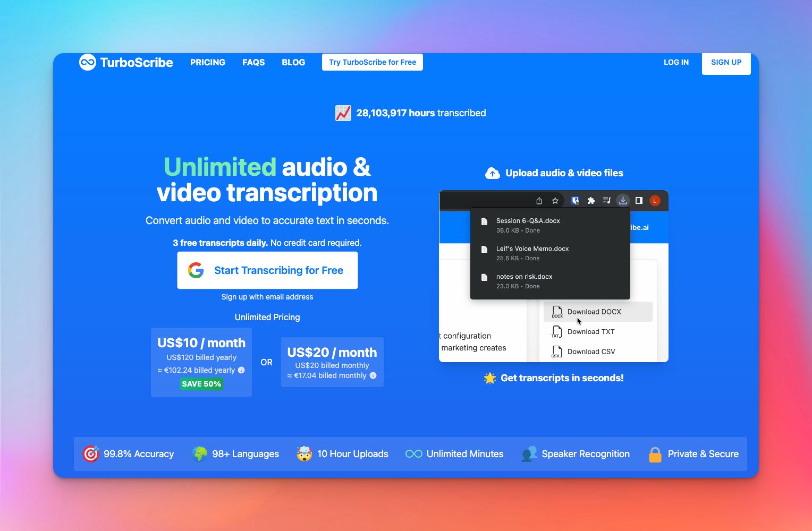Click the puzzle-piece extensions icon
This screenshot has width=812, height=531.
coord(591,200)
